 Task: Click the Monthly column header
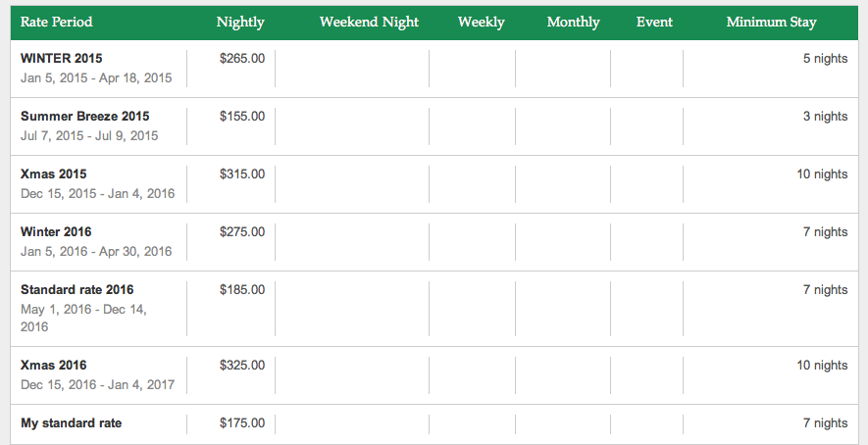[x=573, y=23]
